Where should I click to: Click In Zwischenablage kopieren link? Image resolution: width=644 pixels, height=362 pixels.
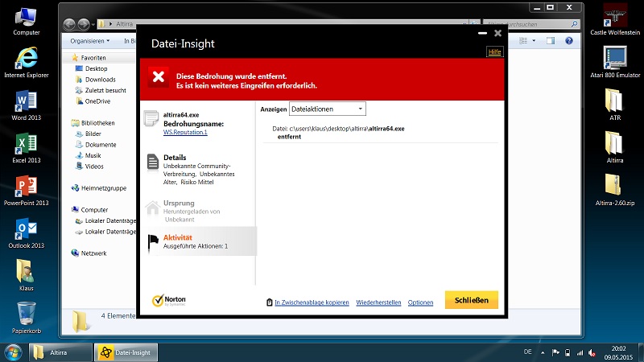(312, 302)
